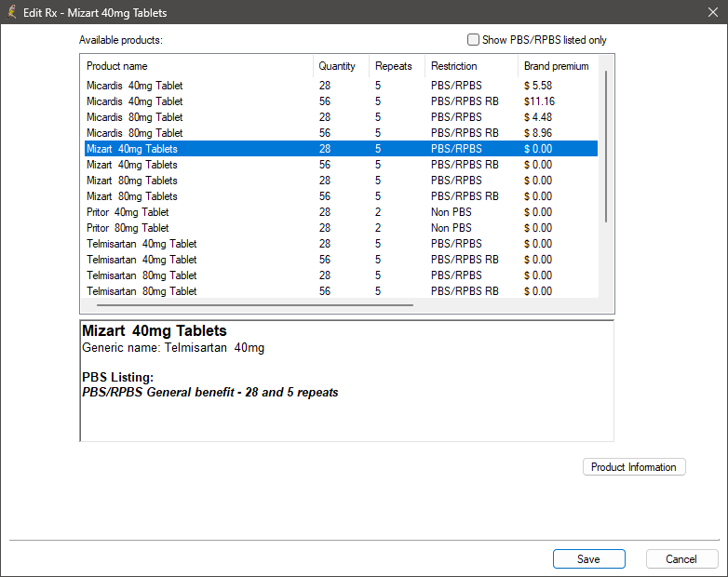Viewport: 728px width, 577px height.
Task: Open Product Information
Action: click(634, 467)
